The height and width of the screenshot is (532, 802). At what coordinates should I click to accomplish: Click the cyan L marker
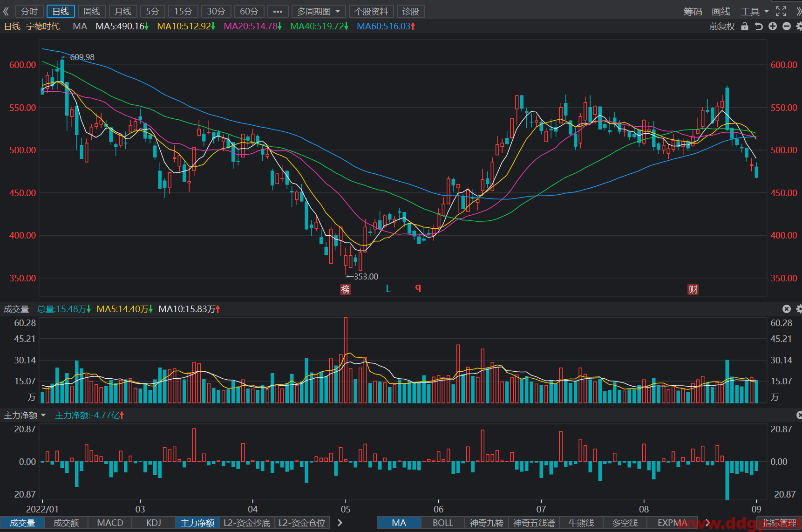[x=388, y=289]
